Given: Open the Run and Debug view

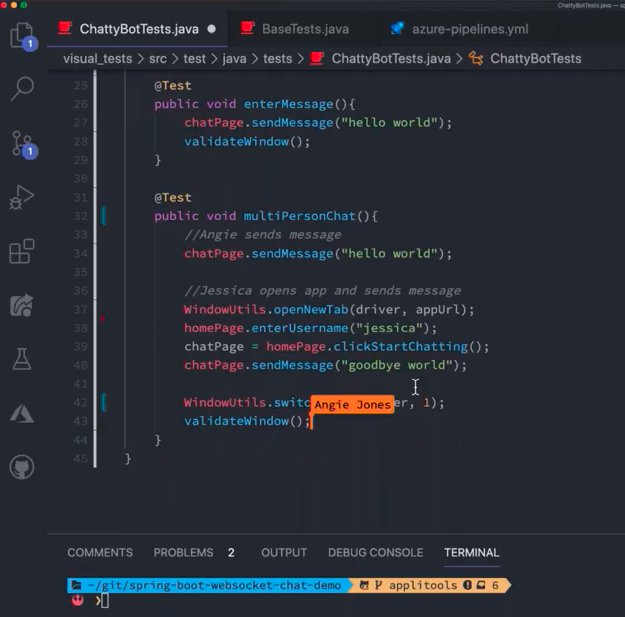Looking at the screenshot, I should 21,197.
